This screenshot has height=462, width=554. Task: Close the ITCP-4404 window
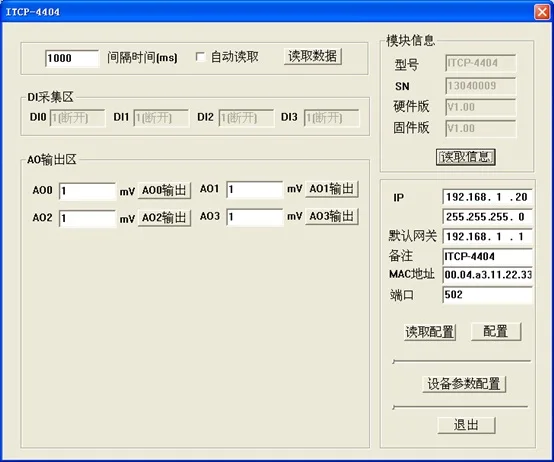(x=542, y=12)
